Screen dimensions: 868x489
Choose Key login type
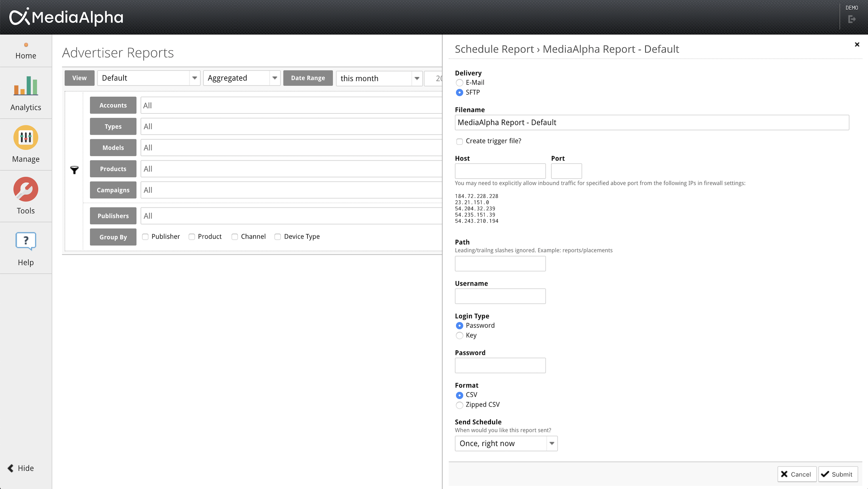(459, 335)
